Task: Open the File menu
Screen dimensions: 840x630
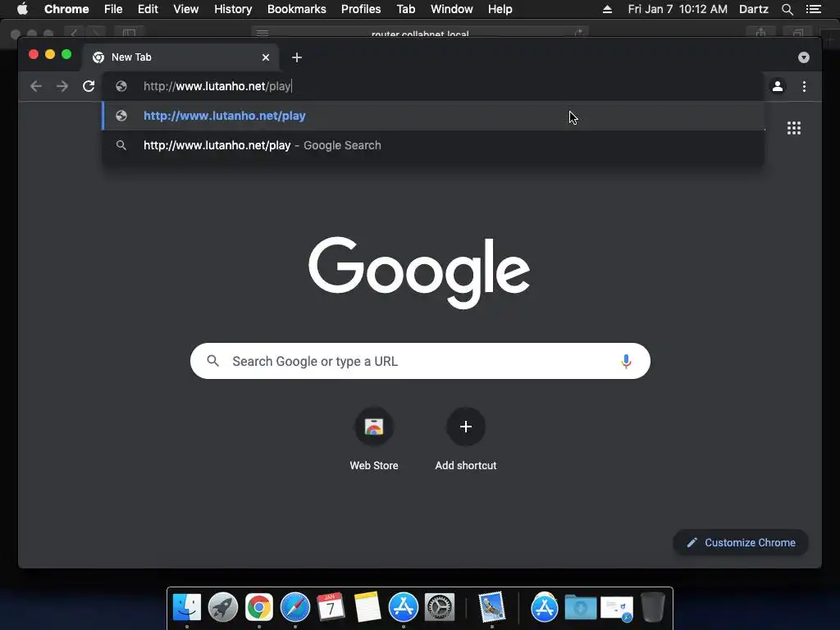Action: pyautogui.click(x=113, y=9)
